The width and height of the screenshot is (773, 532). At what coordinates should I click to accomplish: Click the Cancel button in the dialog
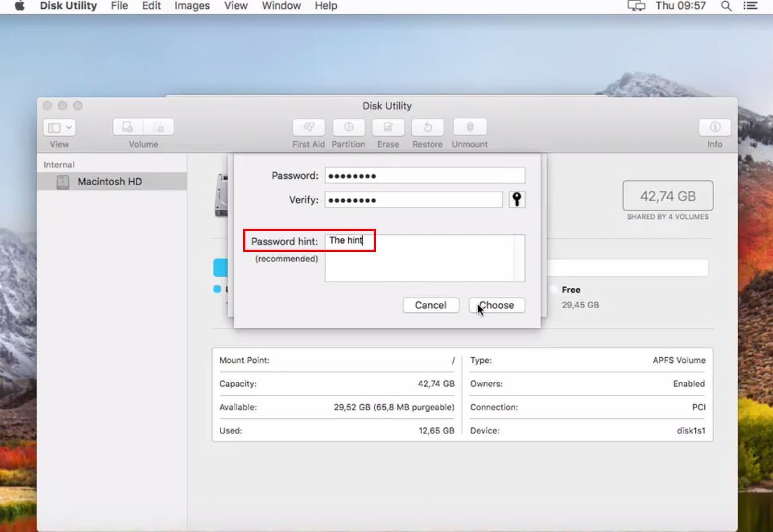(431, 305)
